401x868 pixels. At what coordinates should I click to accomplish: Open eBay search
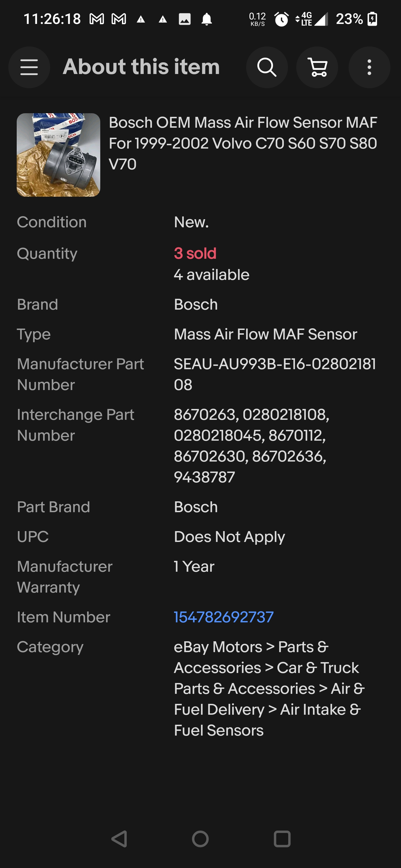[x=266, y=67]
